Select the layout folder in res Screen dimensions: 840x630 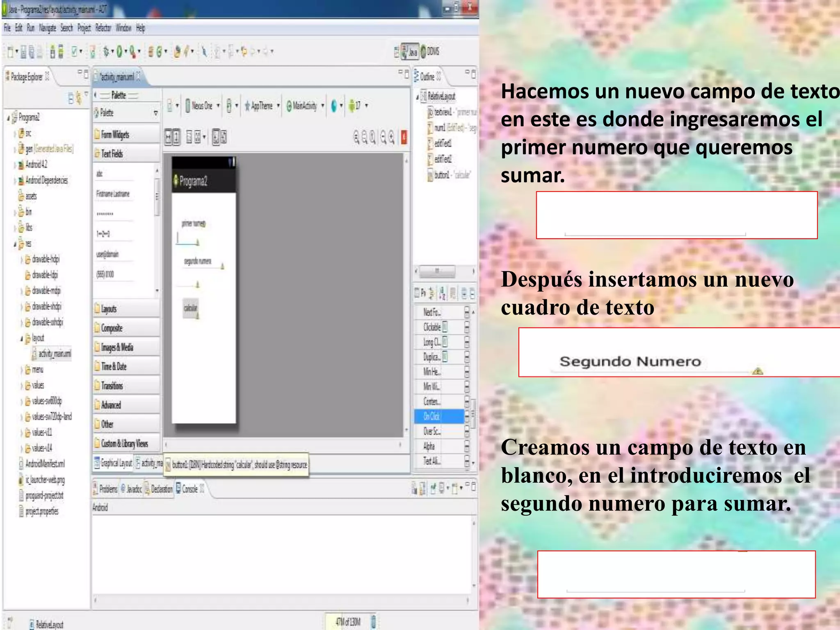tap(34, 338)
